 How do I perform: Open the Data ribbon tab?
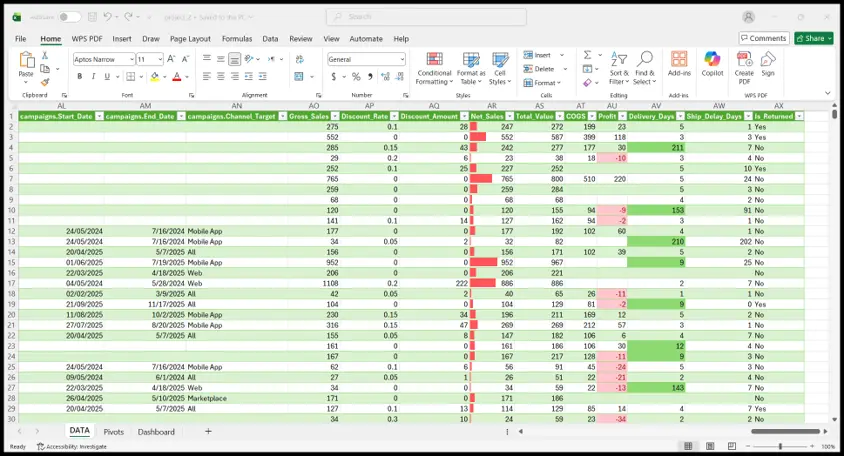[x=270, y=39]
